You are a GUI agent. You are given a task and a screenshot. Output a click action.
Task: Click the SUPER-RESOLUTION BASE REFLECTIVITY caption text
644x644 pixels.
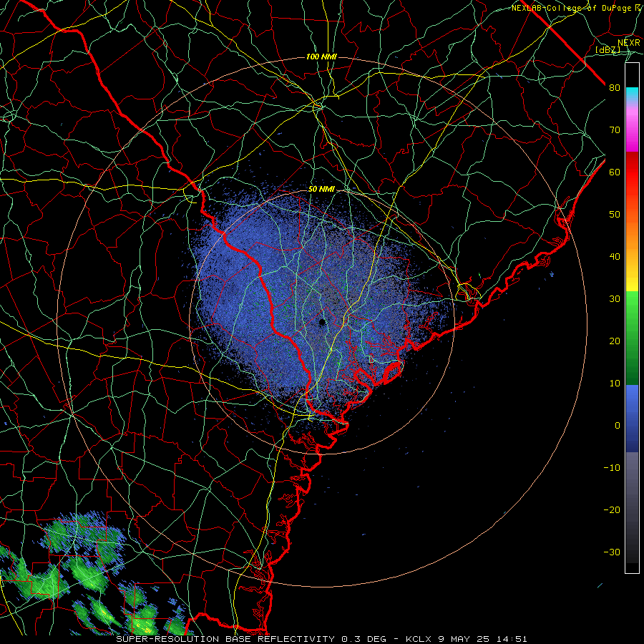point(225,639)
